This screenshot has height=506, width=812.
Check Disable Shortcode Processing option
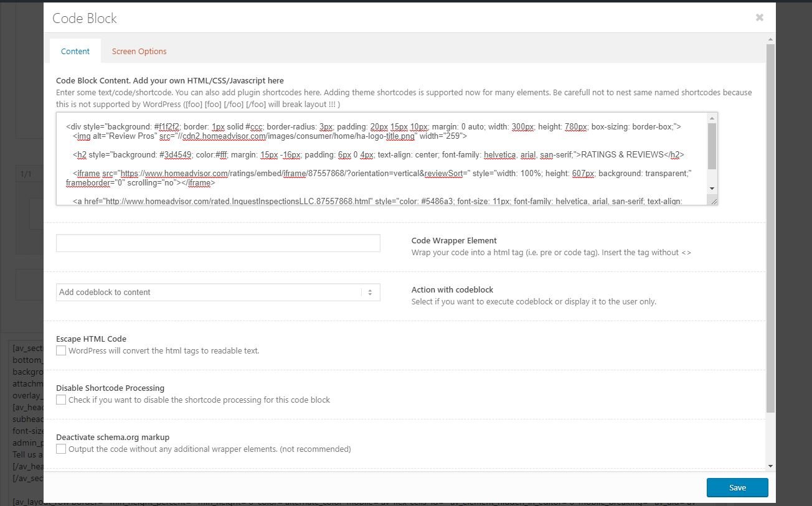point(61,400)
